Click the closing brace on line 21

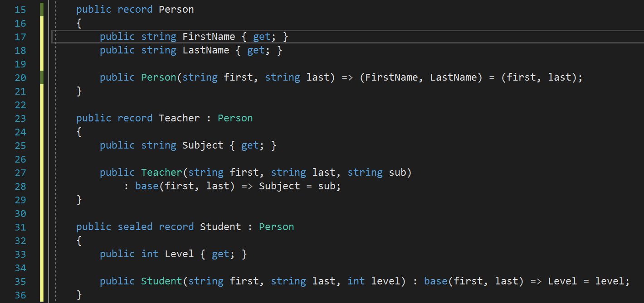coord(79,91)
